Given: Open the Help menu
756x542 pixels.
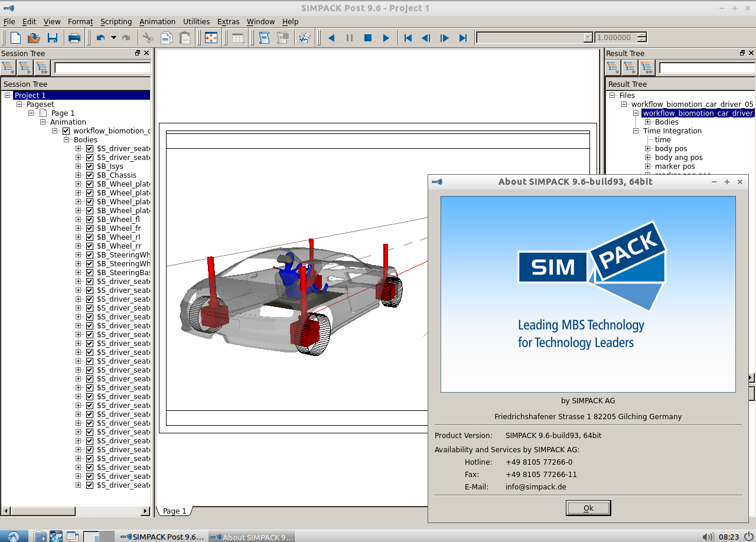Looking at the screenshot, I should click(x=290, y=22).
